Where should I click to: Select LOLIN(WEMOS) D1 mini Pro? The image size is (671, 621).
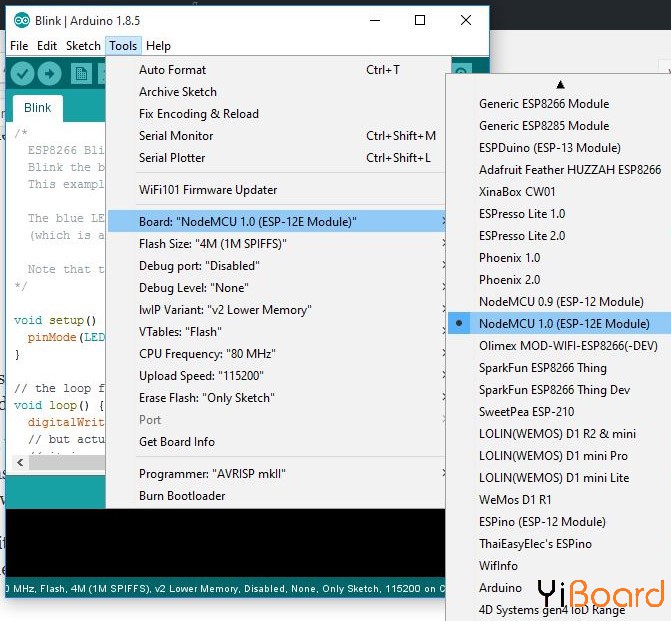[559, 456]
